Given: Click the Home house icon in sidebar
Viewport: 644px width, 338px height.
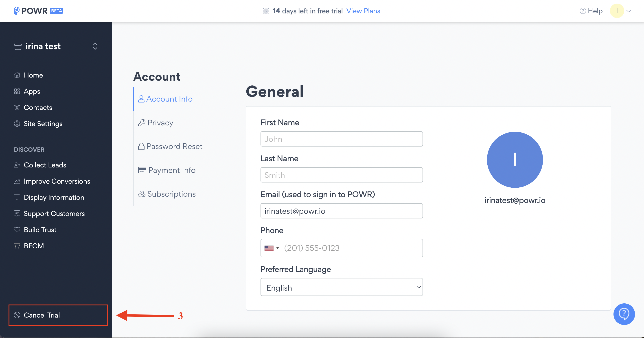Looking at the screenshot, I should [x=17, y=75].
